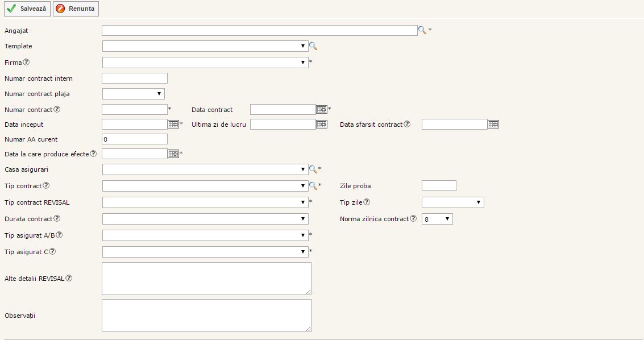The height and width of the screenshot is (340, 644).
Task: Click the help icon next to Firma label
Action: [26, 63]
